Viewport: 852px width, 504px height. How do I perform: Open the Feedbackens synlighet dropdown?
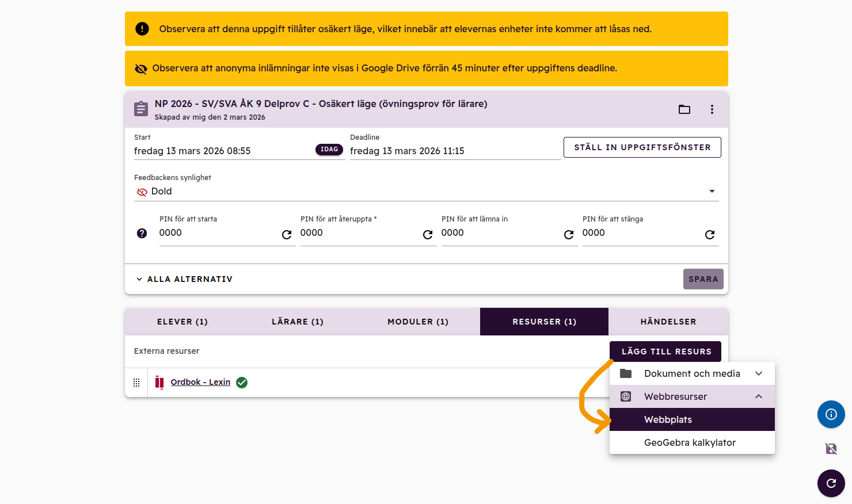pyautogui.click(x=426, y=192)
